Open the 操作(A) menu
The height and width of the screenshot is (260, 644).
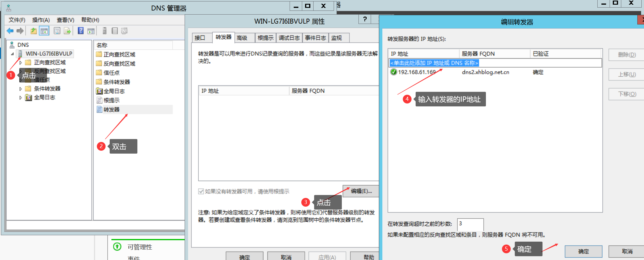coord(41,20)
